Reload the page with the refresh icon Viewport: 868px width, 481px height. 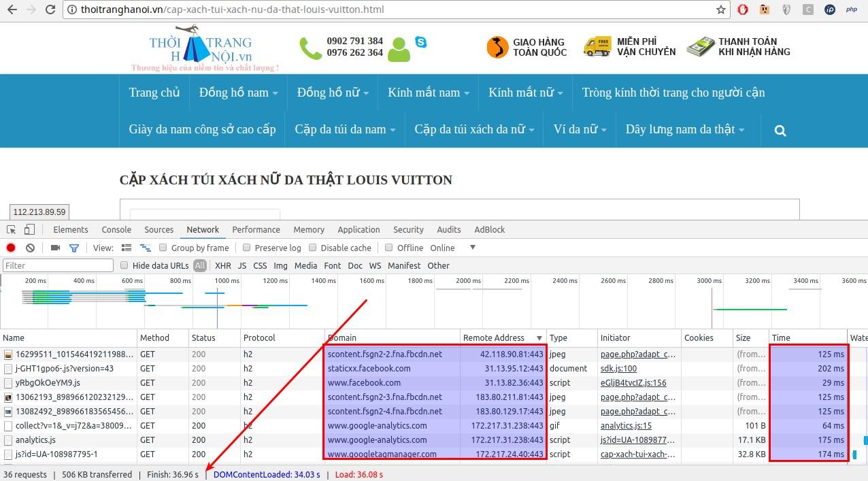tap(51, 10)
